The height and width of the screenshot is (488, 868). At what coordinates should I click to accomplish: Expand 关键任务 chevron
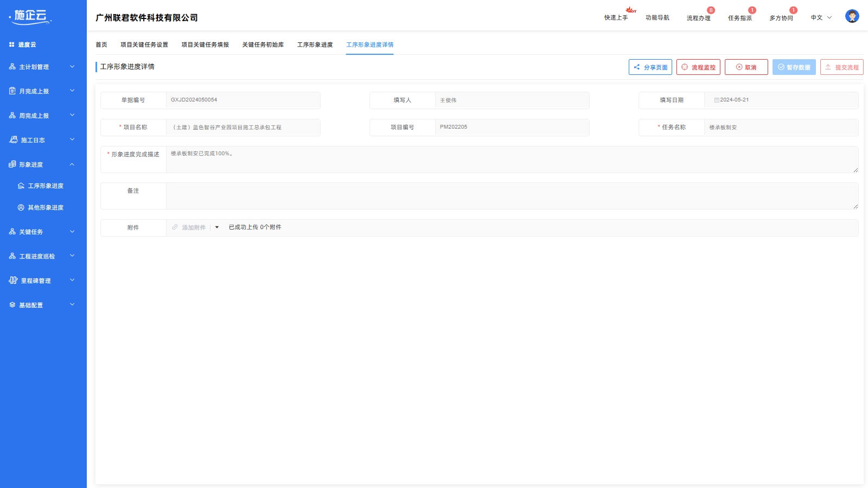tap(72, 231)
